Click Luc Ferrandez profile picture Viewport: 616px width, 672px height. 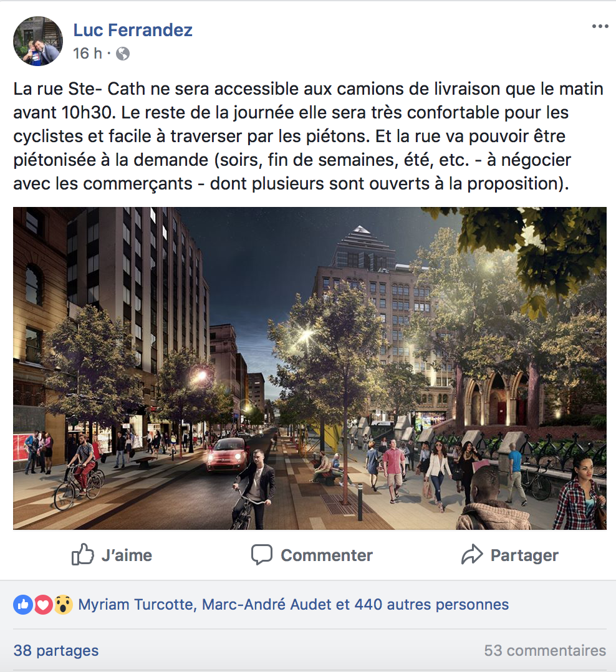pos(38,41)
